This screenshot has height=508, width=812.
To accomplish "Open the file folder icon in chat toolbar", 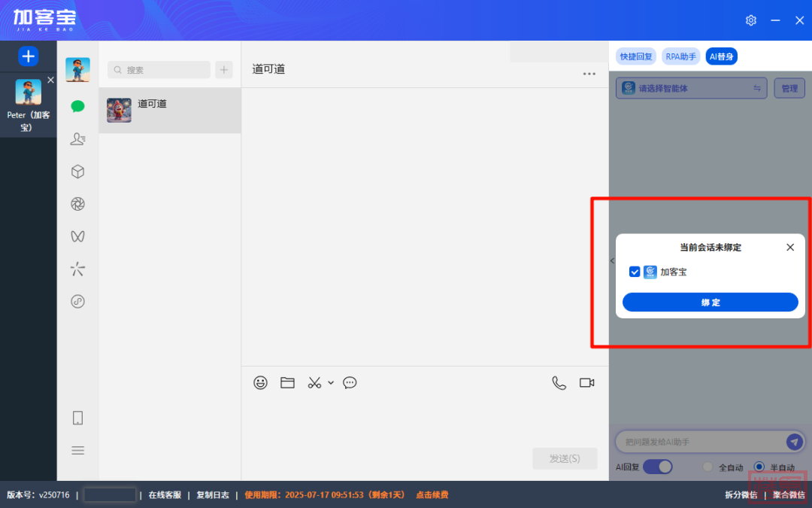I will tap(287, 382).
